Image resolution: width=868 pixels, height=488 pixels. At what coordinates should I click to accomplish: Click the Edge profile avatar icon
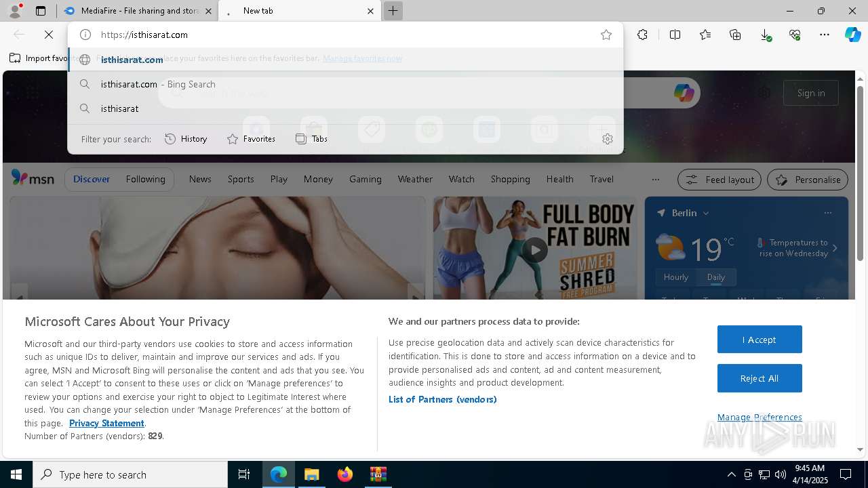[x=14, y=11]
